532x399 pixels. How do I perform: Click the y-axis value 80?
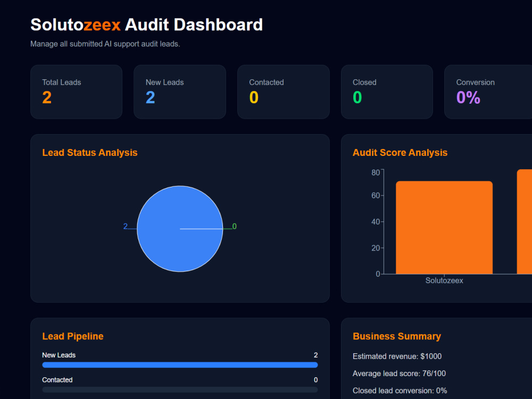[x=376, y=173]
